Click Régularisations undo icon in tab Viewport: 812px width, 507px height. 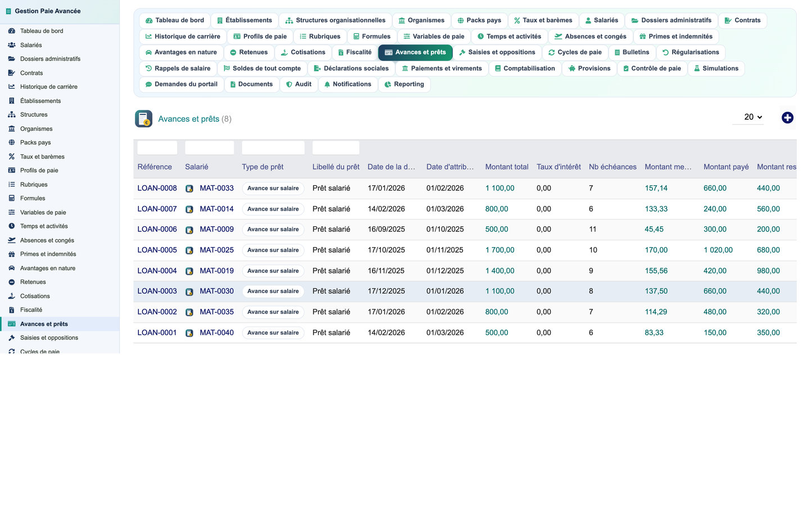(x=665, y=53)
